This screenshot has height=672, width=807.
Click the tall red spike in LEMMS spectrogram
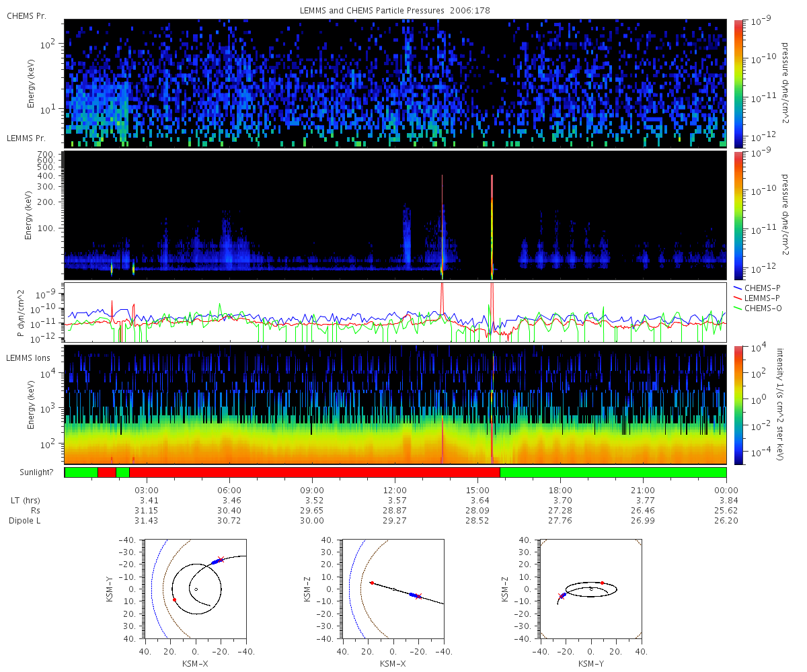[492, 225]
